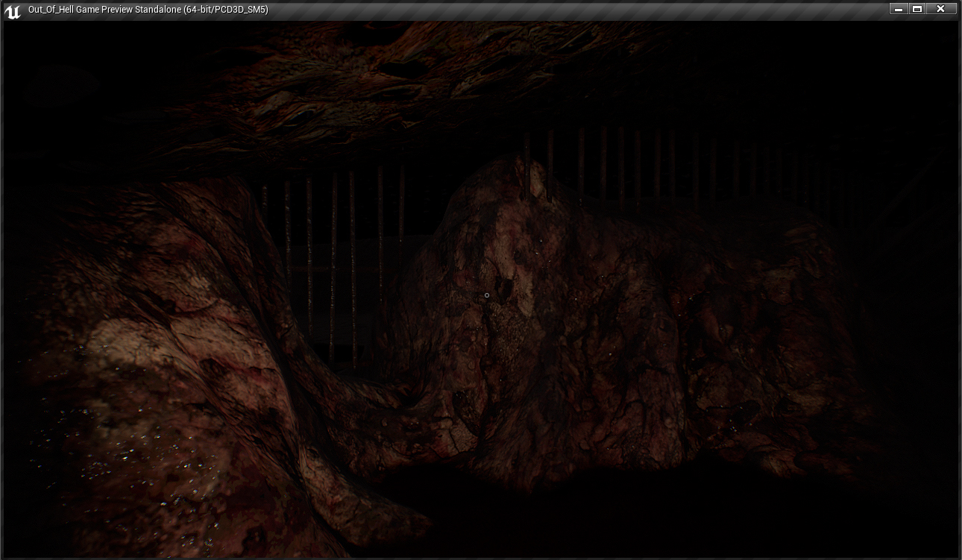Click the Unreal Engine logo icon
The width and height of the screenshot is (962, 560).
click(x=13, y=10)
